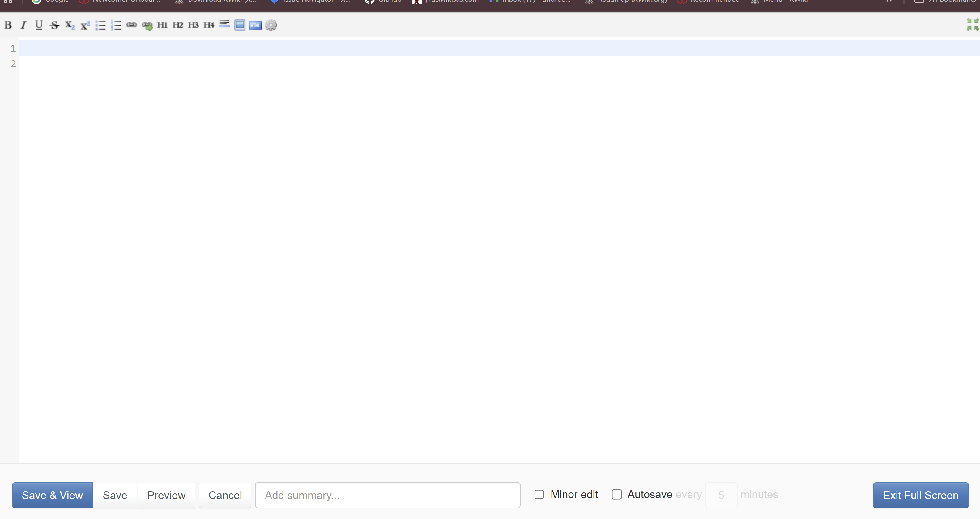Insert subscript text
980x519 pixels.
(70, 25)
